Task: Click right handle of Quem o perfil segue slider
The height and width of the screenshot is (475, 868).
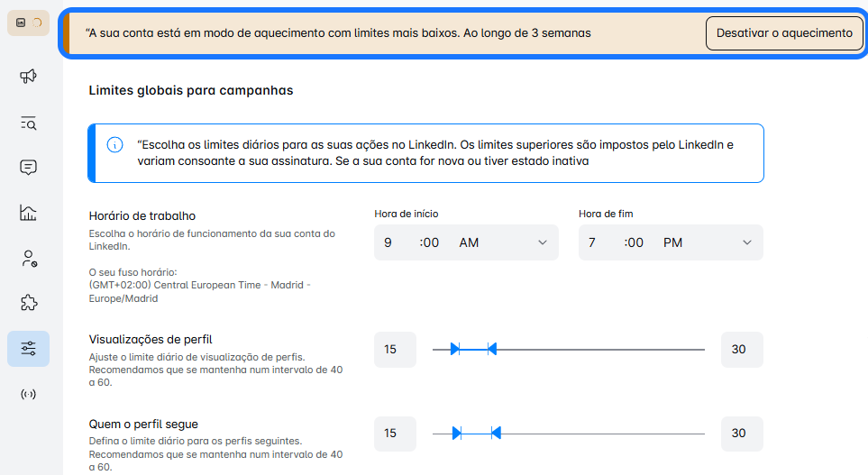Action: (x=495, y=434)
